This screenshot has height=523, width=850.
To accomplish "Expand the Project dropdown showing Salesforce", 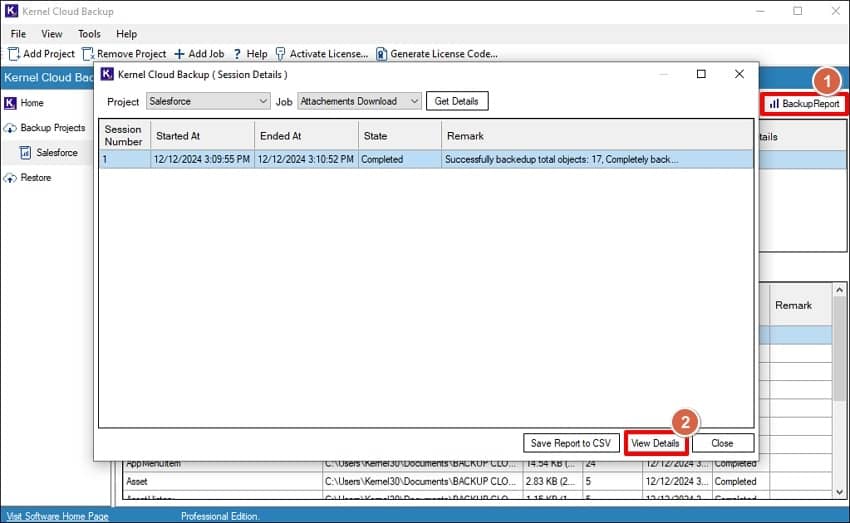I will pos(208,101).
